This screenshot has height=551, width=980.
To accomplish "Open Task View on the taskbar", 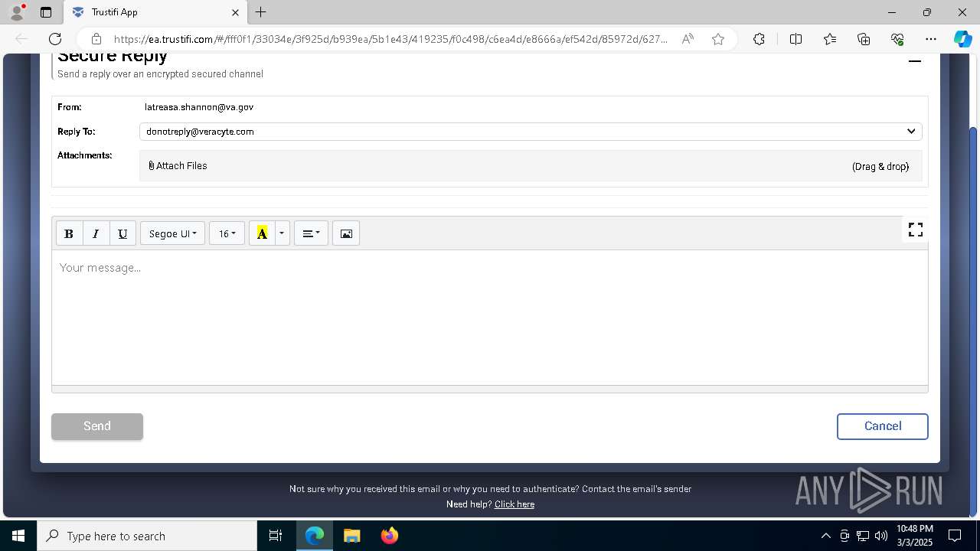I will (x=276, y=536).
